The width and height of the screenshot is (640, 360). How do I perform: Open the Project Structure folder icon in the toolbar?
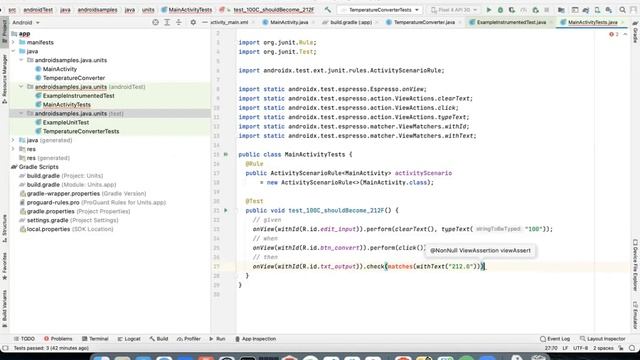[561, 10]
